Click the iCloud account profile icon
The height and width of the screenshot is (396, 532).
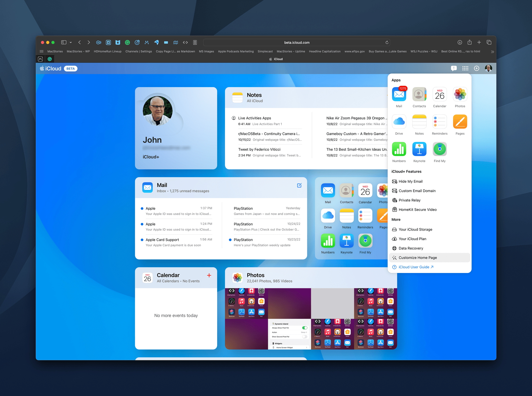488,68
